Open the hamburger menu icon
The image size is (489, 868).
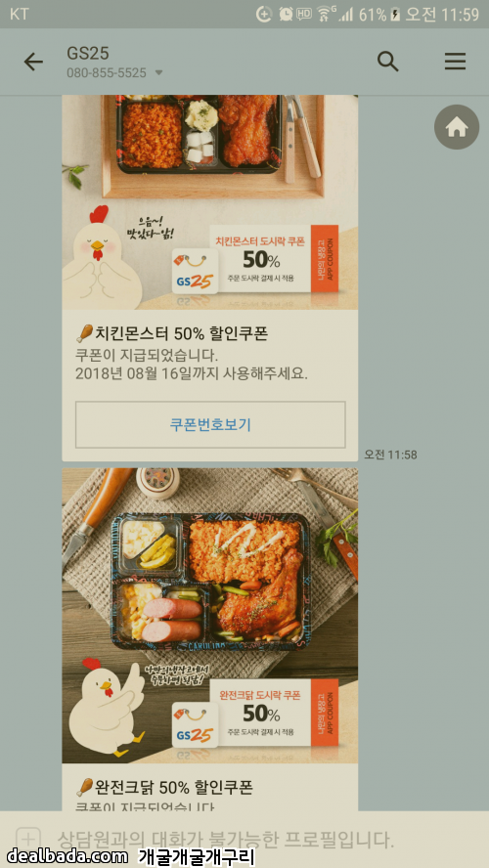click(x=455, y=62)
